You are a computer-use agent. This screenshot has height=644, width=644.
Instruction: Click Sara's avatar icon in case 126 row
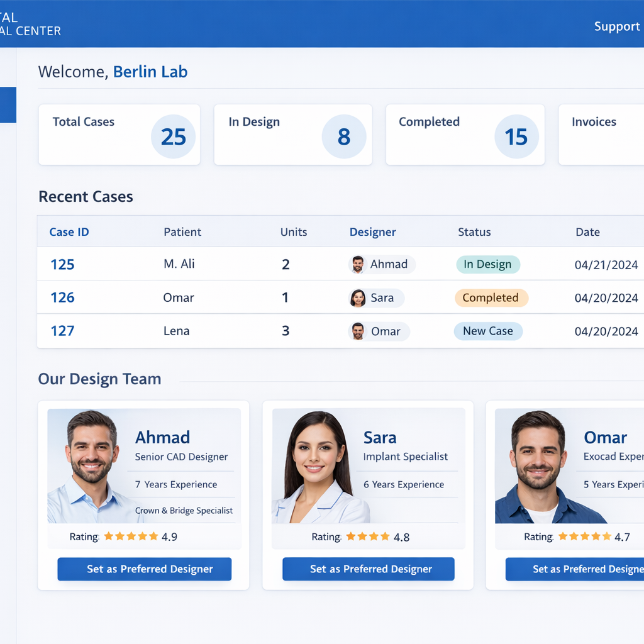358,298
